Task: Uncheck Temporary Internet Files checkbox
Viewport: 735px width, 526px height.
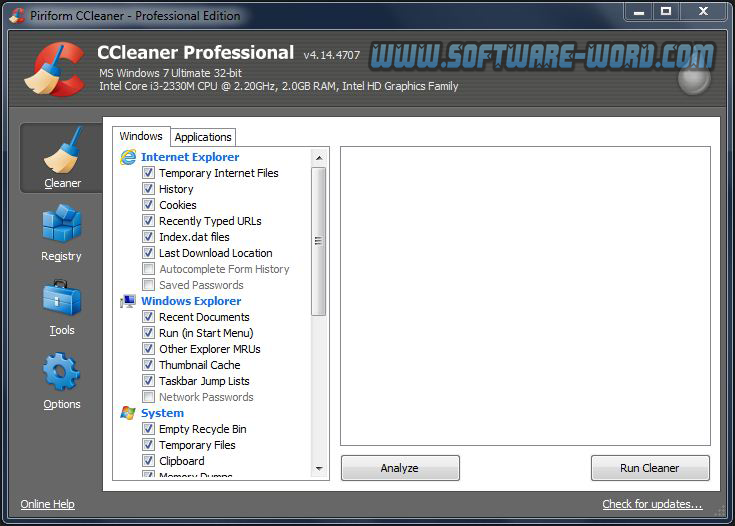Action: tap(148, 173)
